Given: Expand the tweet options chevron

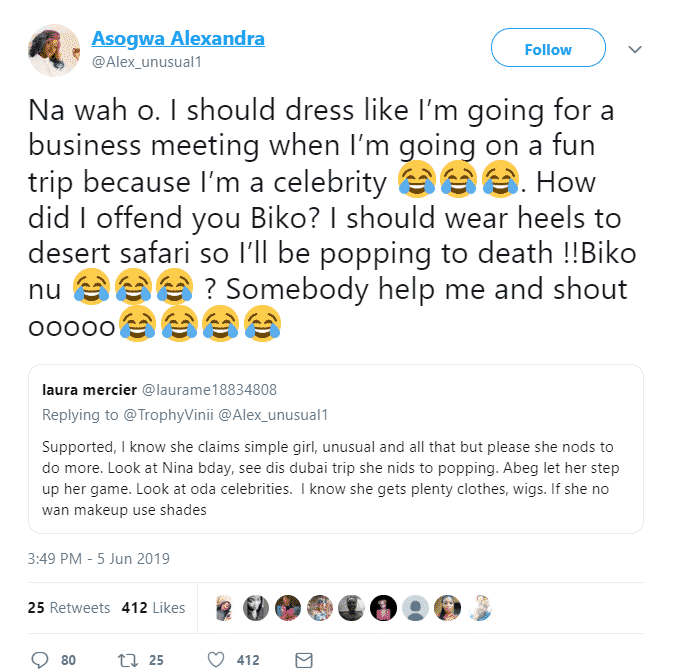Looking at the screenshot, I should pos(633,48).
